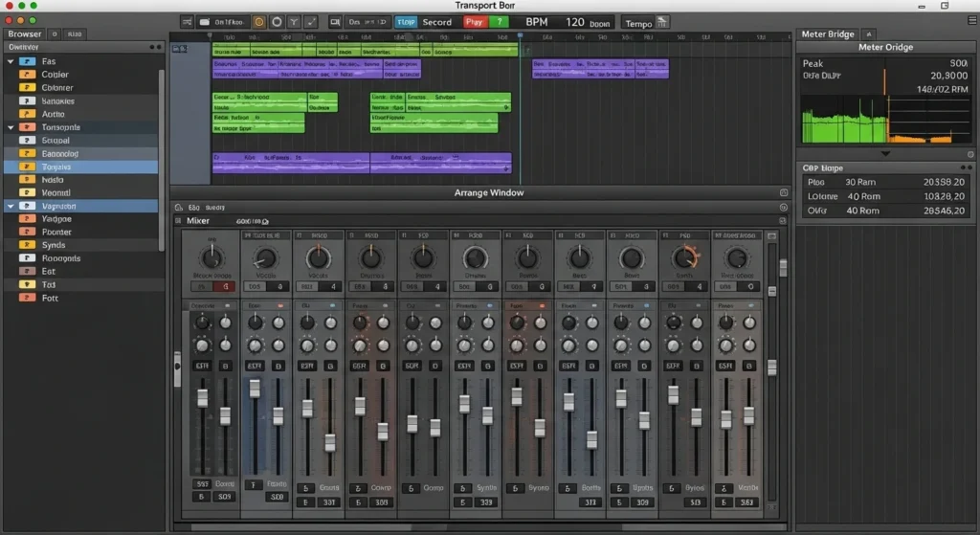This screenshot has width=980, height=535.
Task: Click the dots icon in the CBP panel header
Action: [x=967, y=167]
